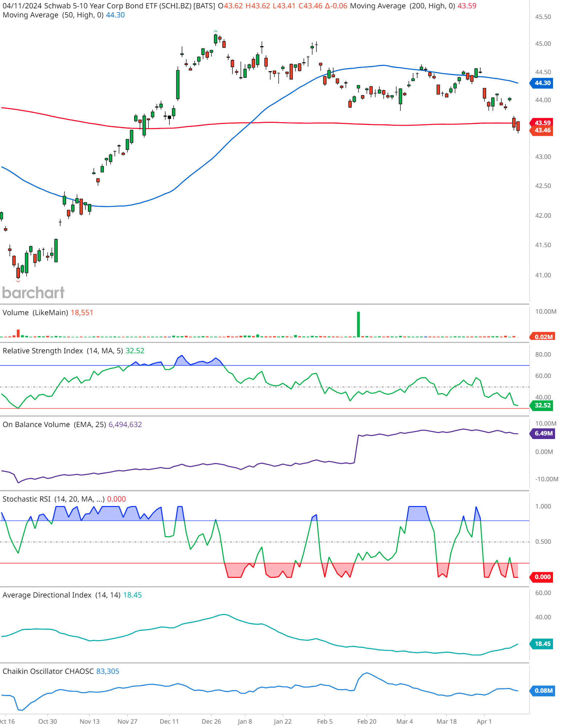Click the 40.00 label on the Average Directional Index axis
The width and height of the screenshot is (561, 728).
[543, 617]
